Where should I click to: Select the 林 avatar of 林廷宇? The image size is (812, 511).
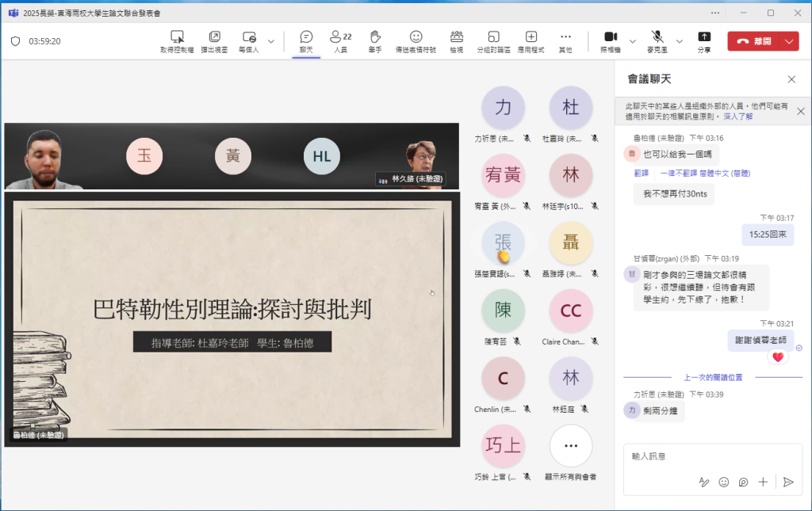point(571,175)
